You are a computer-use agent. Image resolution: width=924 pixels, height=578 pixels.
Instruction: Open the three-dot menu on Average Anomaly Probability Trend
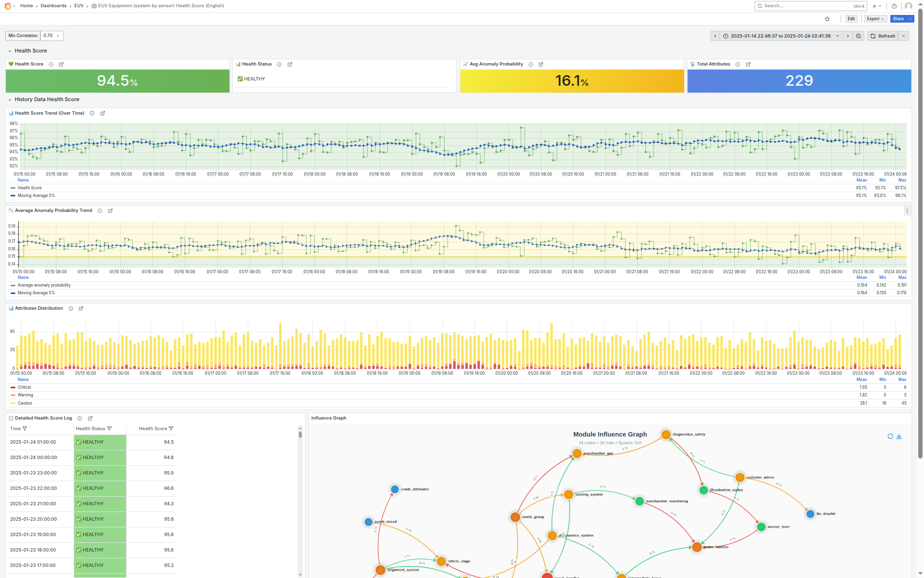tap(908, 210)
